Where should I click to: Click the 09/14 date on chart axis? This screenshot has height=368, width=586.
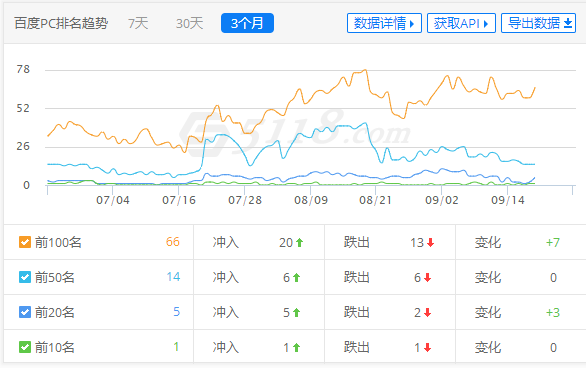508,200
